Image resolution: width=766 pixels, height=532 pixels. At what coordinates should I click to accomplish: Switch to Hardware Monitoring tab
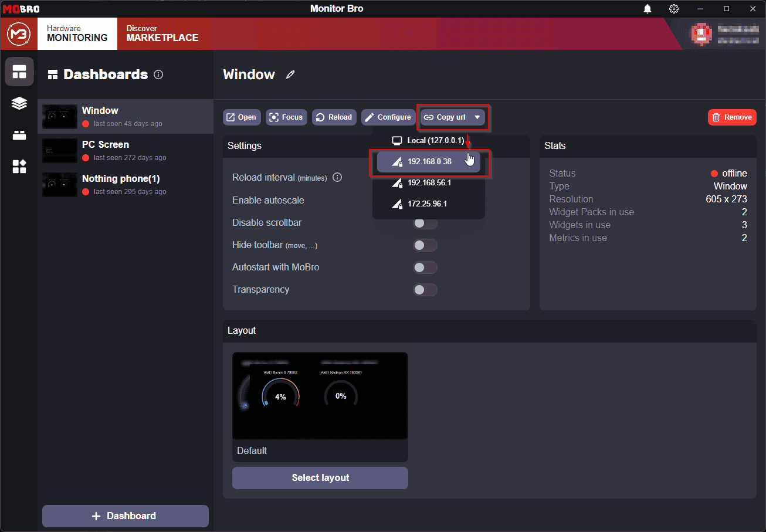tap(77, 33)
